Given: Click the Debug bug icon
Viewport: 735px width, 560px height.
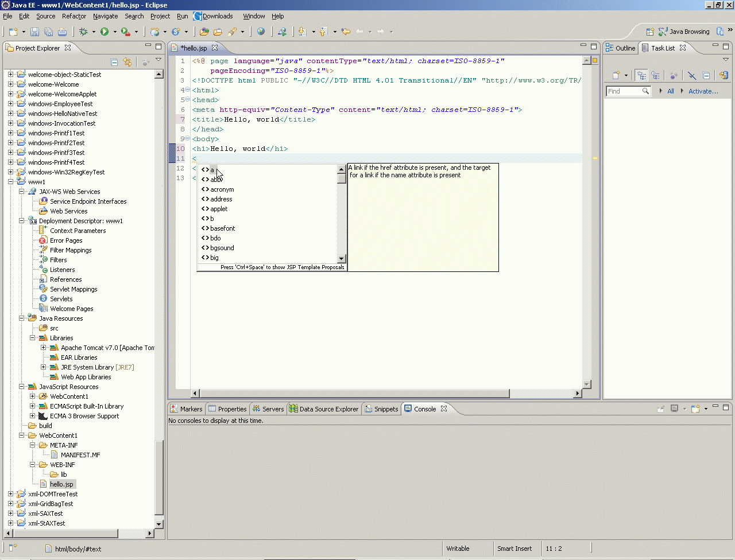Looking at the screenshot, I should pos(84,32).
